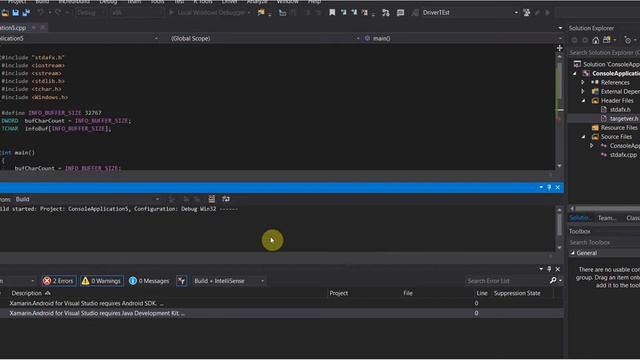Click the Open File folder icon

[5, 13]
